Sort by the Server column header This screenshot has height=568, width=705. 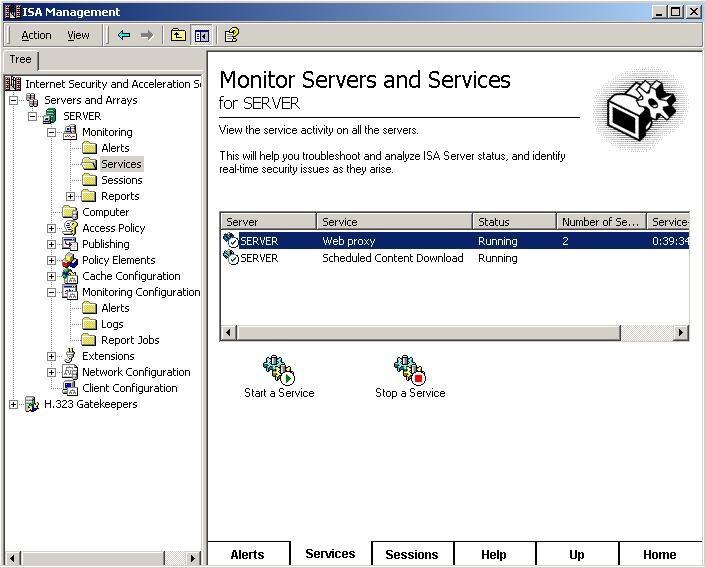pos(268,222)
